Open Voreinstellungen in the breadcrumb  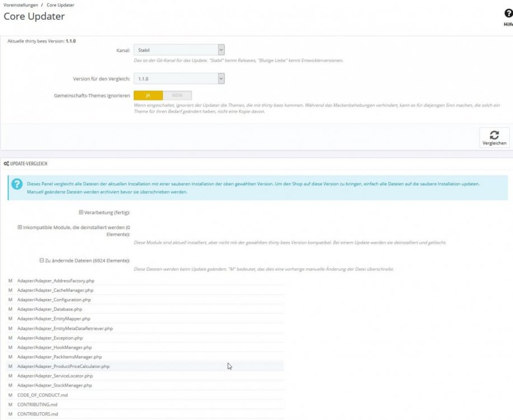coord(20,4)
